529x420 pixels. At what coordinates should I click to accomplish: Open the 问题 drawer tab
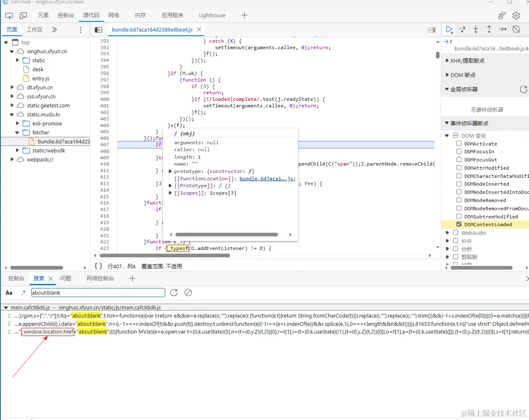66,278
